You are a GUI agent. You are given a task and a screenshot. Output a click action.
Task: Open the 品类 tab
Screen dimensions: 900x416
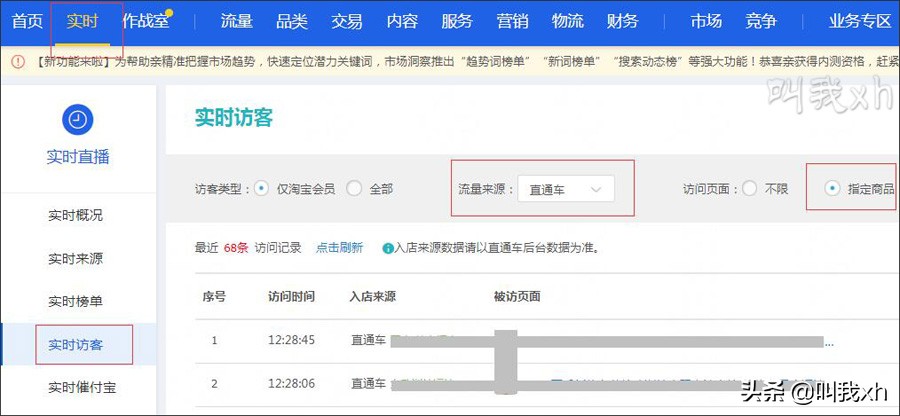pos(292,22)
